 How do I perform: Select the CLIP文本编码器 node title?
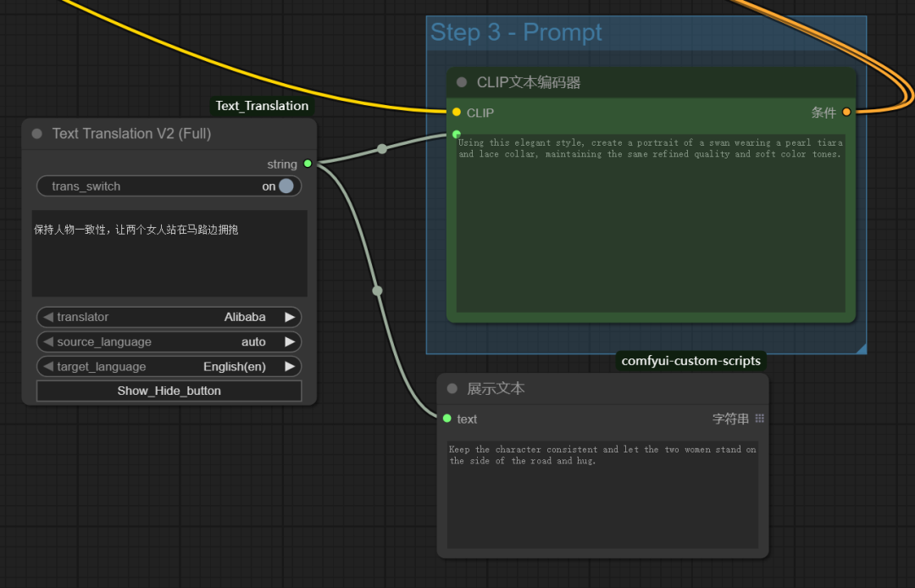point(529,82)
